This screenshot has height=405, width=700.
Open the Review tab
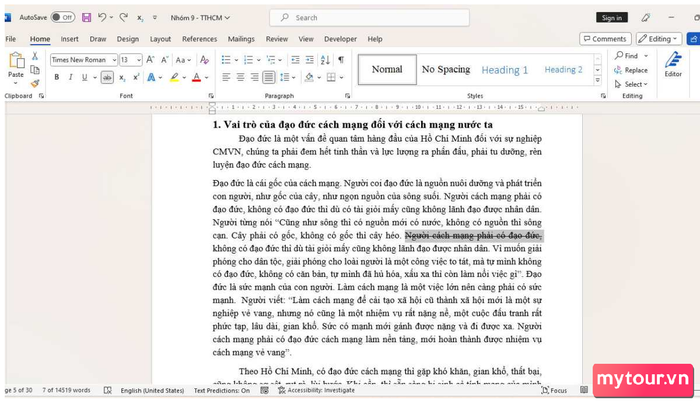point(277,39)
